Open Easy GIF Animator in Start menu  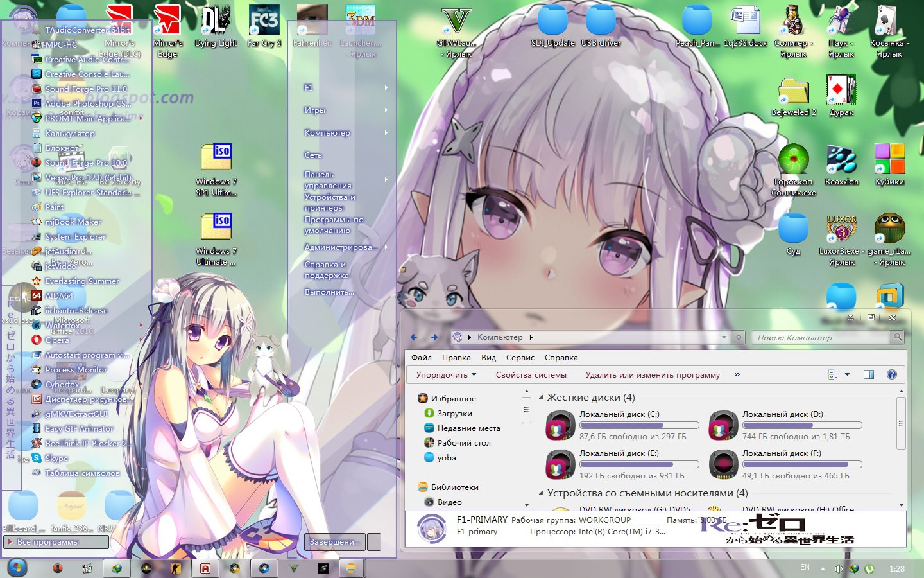(73, 428)
